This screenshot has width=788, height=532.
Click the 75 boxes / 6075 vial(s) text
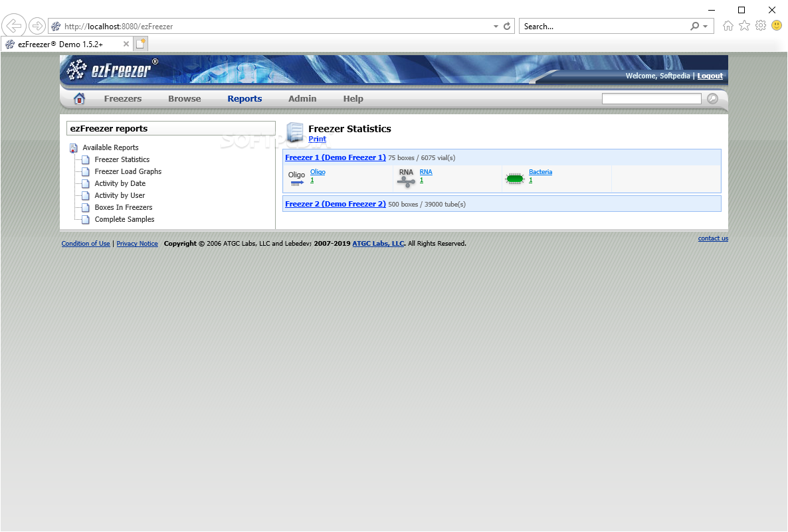click(422, 158)
